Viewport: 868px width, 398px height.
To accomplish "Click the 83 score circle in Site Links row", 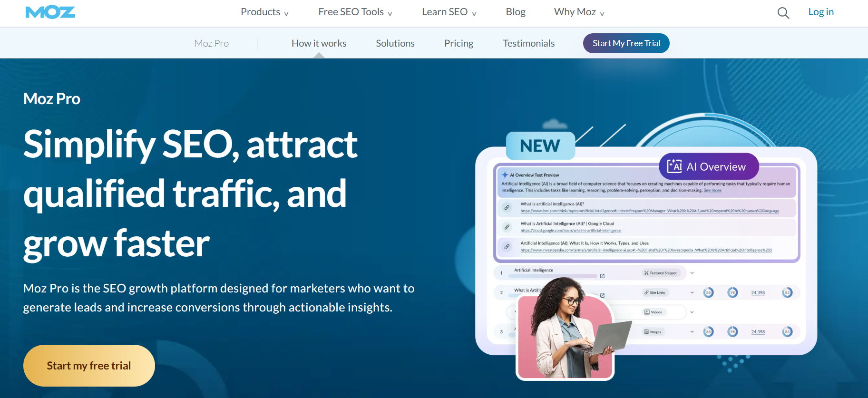I will pos(787,292).
